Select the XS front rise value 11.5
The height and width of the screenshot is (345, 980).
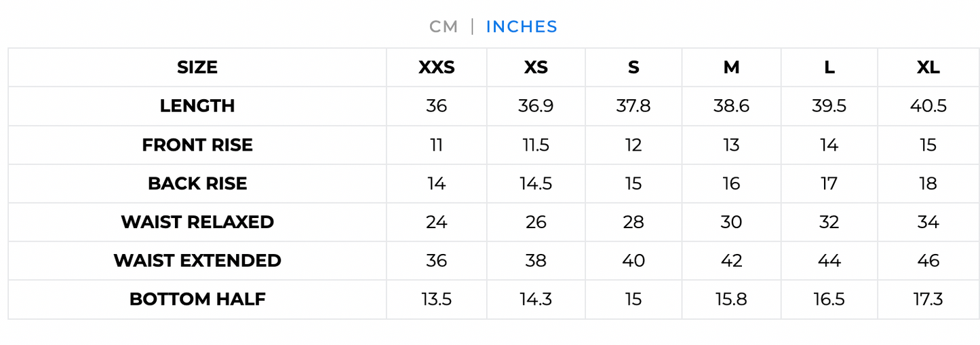[536, 145]
